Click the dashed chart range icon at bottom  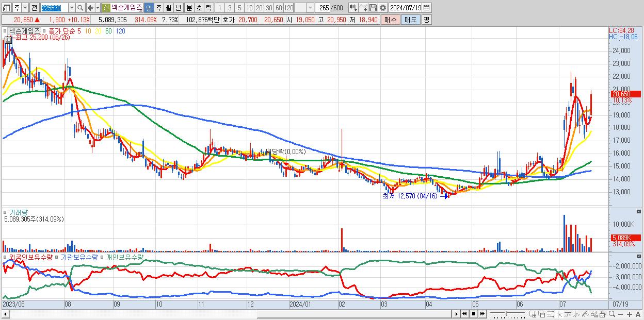[550, 314]
